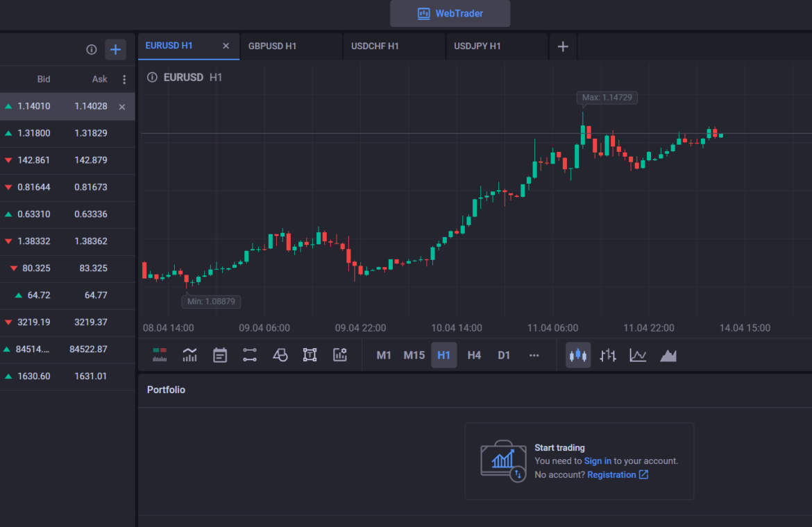Select the M1 timeframe
Screen dimensions: 812x527
(x=384, y=355)
